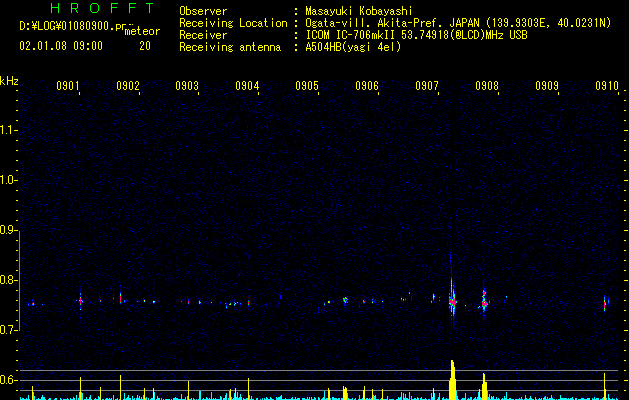Click the 0903 time marker
629x400 pixels.
coord(187,85)
